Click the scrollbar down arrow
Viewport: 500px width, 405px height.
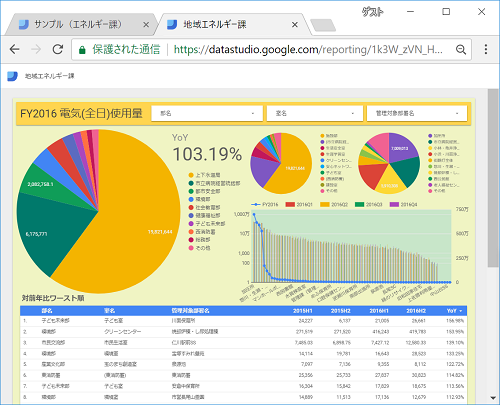pos(493,398)
